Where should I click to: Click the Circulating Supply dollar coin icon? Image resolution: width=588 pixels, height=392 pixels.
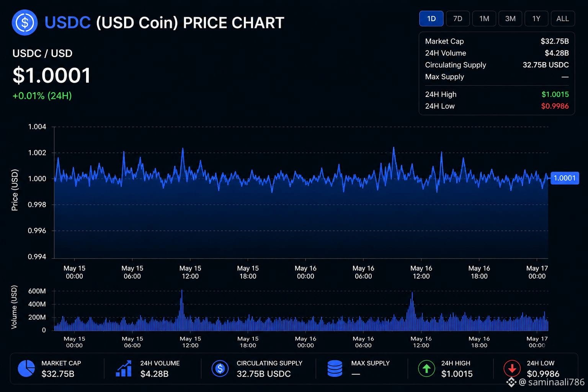tap(220, 369)
